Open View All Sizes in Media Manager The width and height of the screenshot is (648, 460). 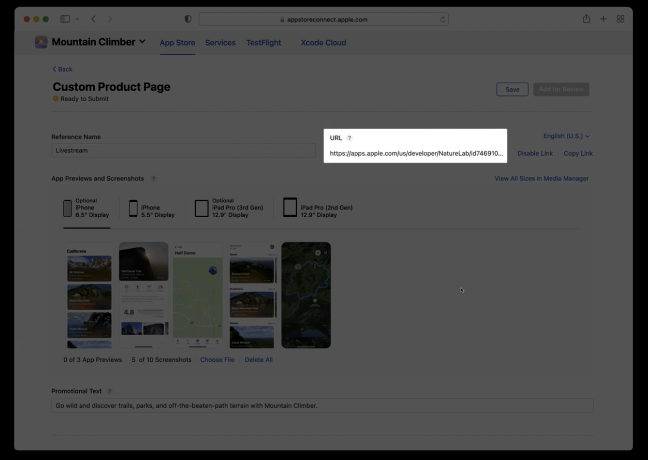click(x=541, y=179)
